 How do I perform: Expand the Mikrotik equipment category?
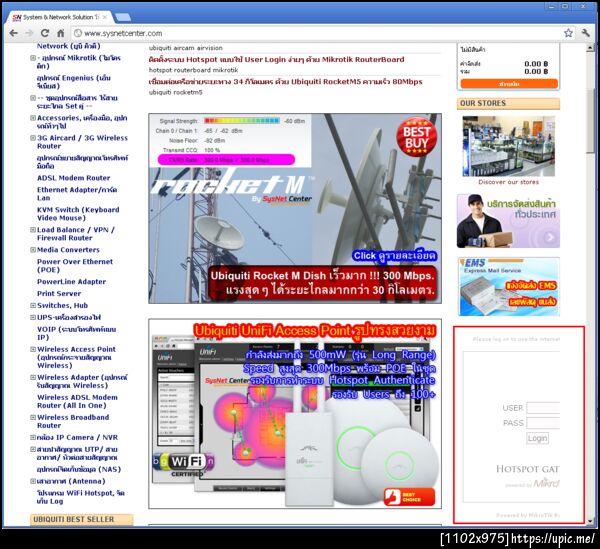[33, 58]
